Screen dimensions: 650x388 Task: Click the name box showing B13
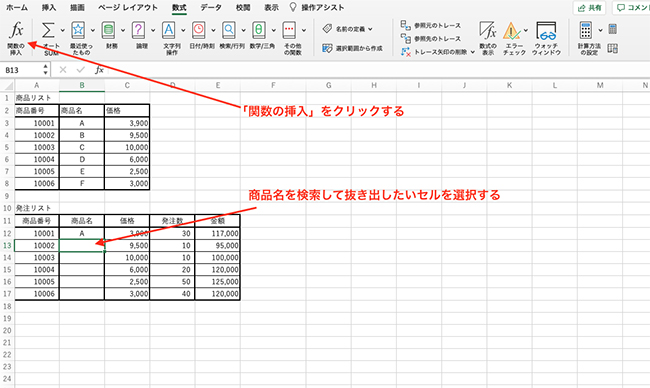point(21,70)
